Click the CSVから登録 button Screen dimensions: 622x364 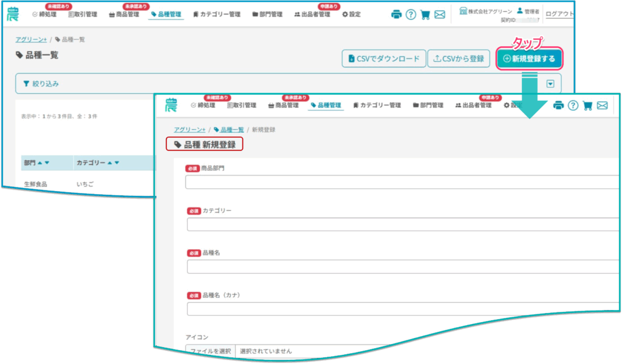click(x=459, y=59)
